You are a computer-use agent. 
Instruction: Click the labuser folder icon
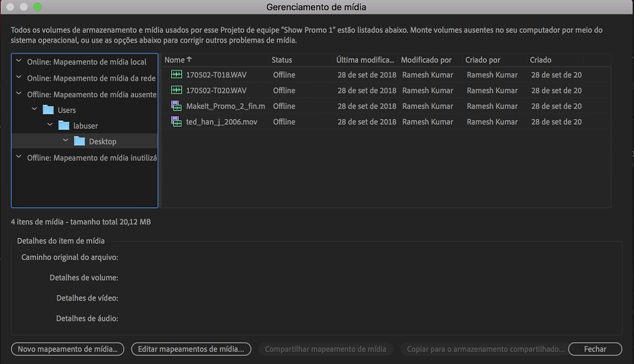click(x=64, y=125)
